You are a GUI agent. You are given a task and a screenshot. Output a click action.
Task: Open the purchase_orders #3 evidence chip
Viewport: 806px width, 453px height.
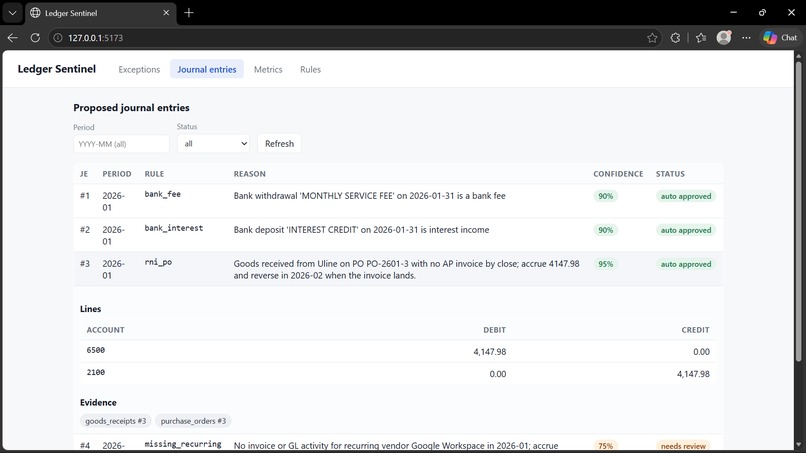click(193, 421)
